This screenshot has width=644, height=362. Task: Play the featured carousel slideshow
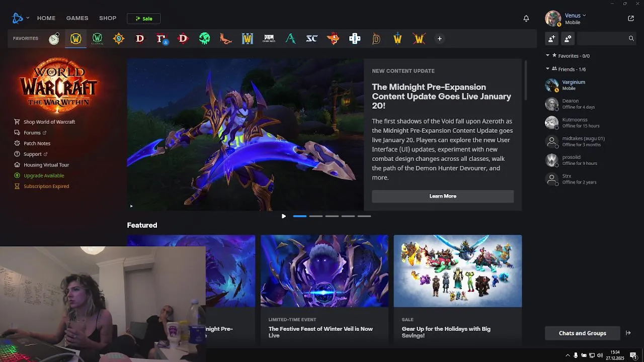[x=284, y=216]
